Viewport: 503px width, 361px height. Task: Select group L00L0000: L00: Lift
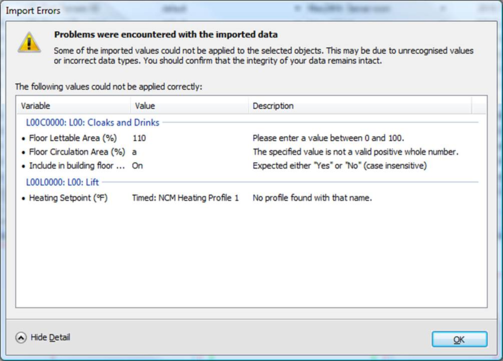tap(62, 182)
